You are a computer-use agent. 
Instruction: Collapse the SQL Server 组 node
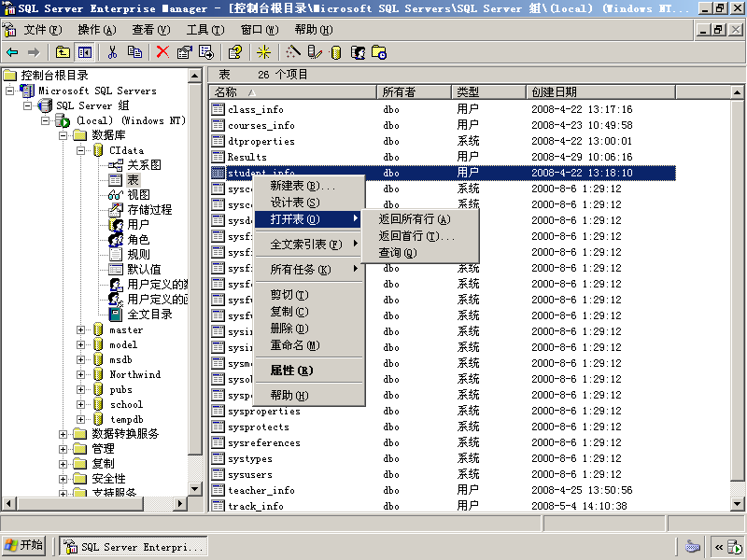tap(28, 105)
